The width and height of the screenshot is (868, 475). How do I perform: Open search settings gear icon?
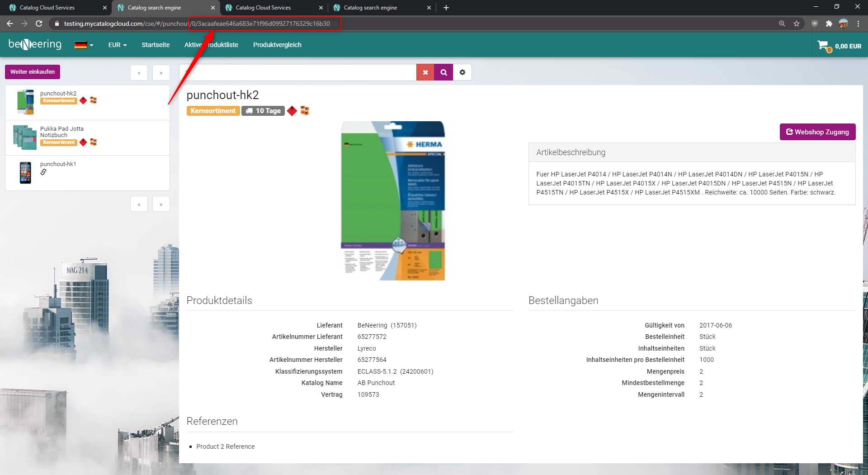point(462,72)
